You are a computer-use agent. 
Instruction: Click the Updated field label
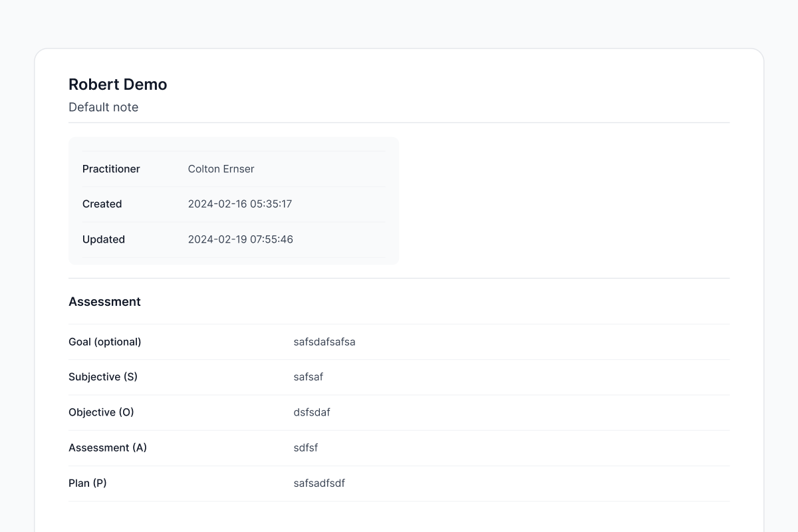(103, 239)
